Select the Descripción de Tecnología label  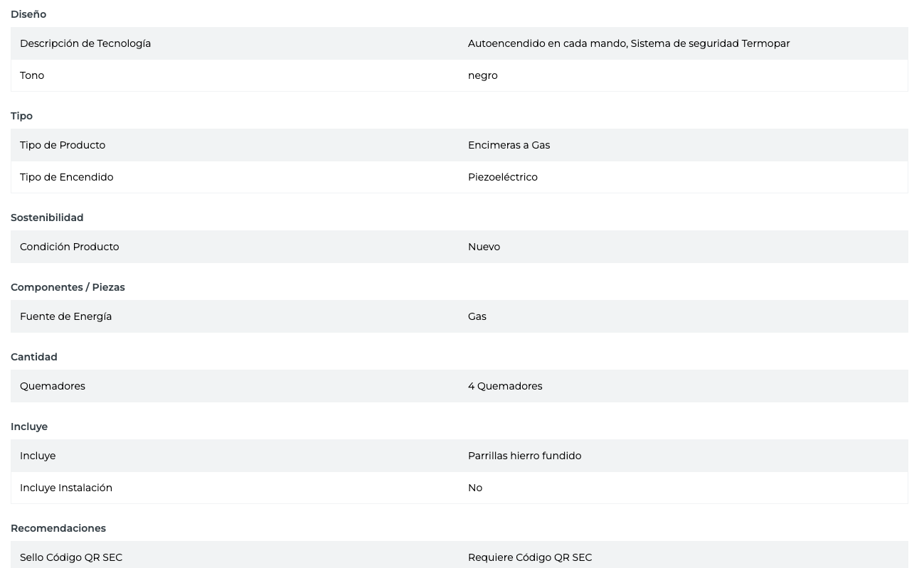pyautogui.click(x=85, y=43)
